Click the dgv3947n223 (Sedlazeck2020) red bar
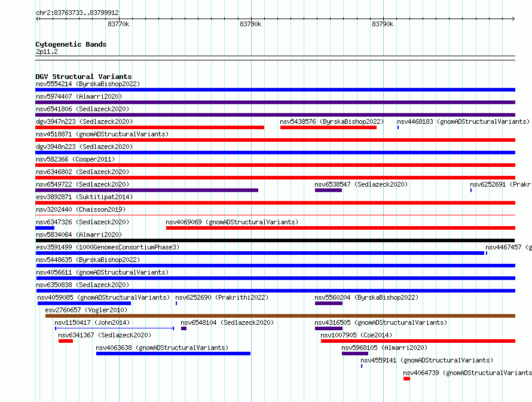The height and width of the screenshot is (402, 532). click(149, 127)
